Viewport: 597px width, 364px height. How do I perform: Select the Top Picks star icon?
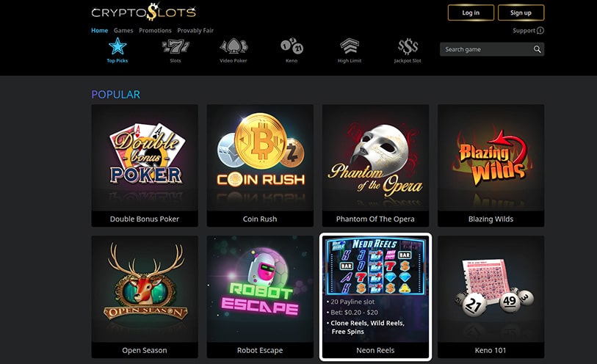pyautogui.click(x=117, y=46)
